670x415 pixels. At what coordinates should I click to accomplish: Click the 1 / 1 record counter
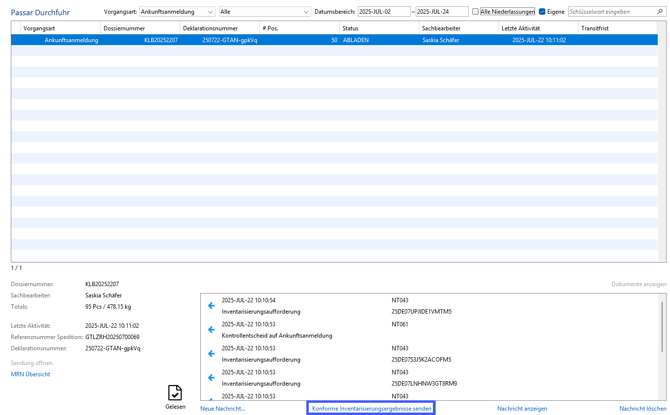(16, 268)
